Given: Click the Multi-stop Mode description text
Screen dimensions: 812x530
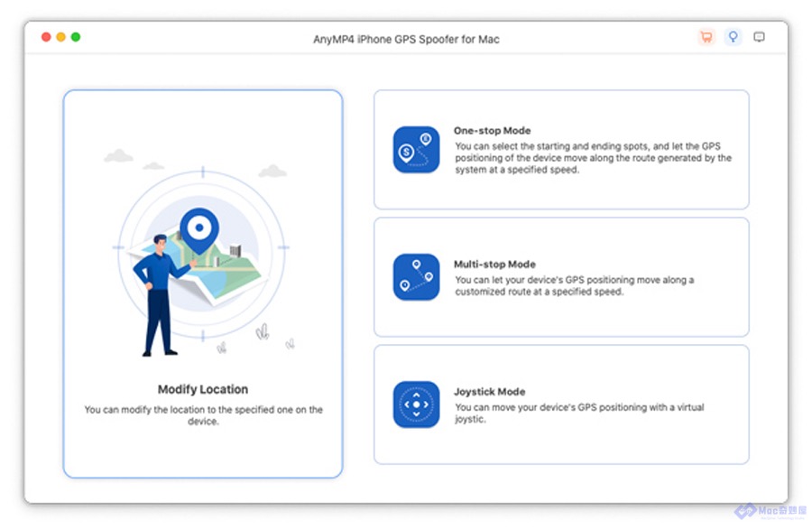Looking at the screenshot, I should tap(575, 285).
